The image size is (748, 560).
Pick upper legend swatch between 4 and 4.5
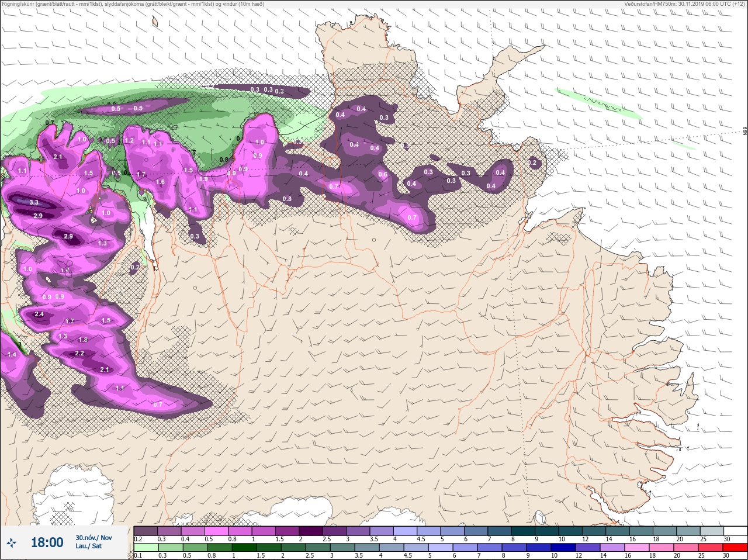click(406, 531)
